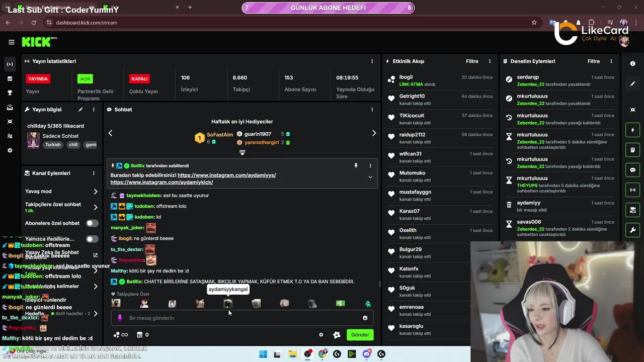Open Windows Start menu in taskbar
The width and height of the screenshot is (644, 362).
pos(263,354)
